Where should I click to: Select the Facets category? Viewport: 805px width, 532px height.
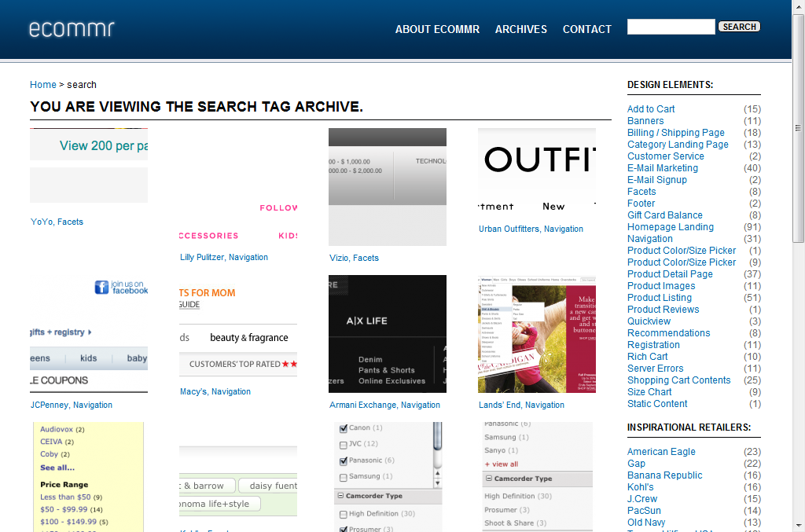pos(641,192)
